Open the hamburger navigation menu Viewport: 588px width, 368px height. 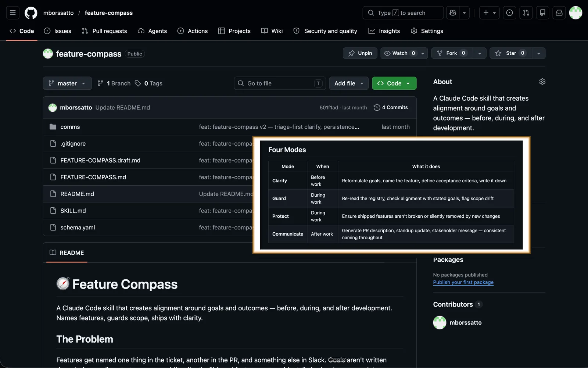pyautogui.click(x=12, y=13)
